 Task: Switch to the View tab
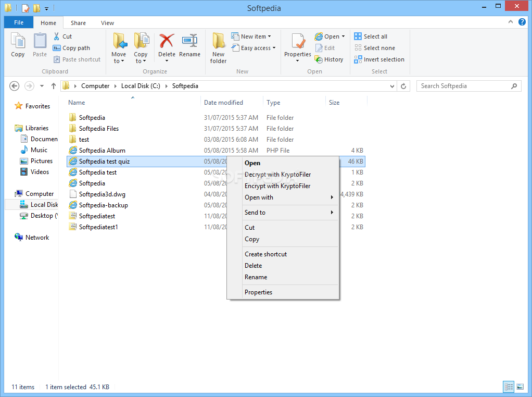pos(107,23)
